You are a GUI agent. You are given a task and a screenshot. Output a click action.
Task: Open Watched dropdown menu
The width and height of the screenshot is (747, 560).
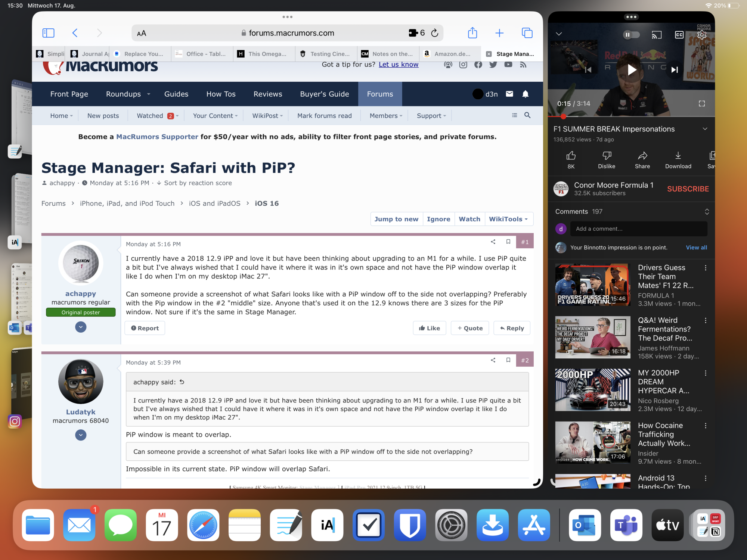(158, 116)
